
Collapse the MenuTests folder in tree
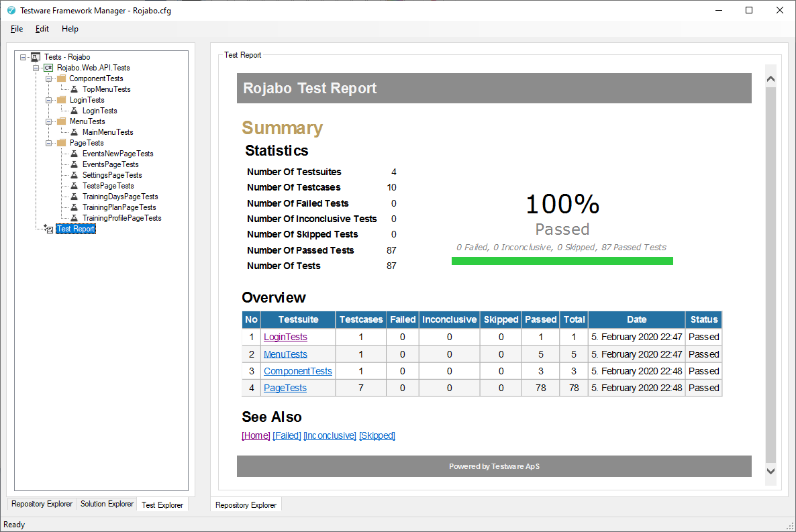pyautogui.click(x=49, y=121)
